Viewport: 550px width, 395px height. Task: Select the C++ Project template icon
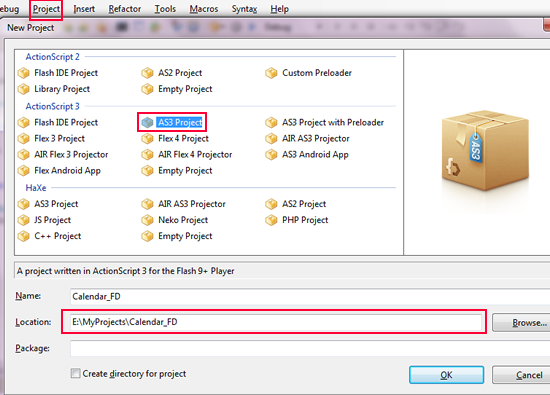pyautogui.click(x=24, y=236)
